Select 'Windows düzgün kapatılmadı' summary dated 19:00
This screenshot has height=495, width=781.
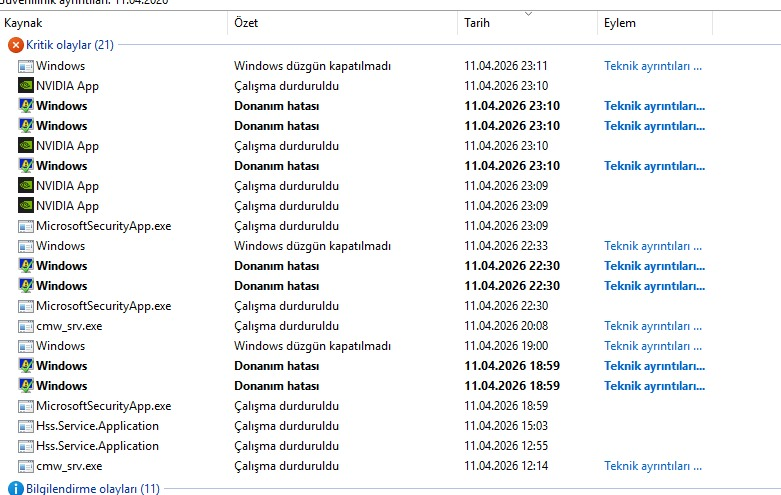pos(312,346)
